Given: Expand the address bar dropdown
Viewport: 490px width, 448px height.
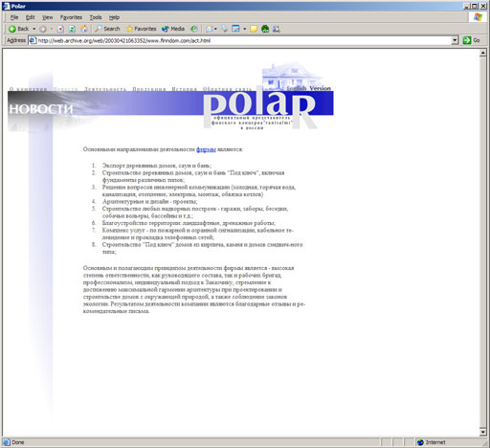Looking at the screenshot, I should [456, 40].
